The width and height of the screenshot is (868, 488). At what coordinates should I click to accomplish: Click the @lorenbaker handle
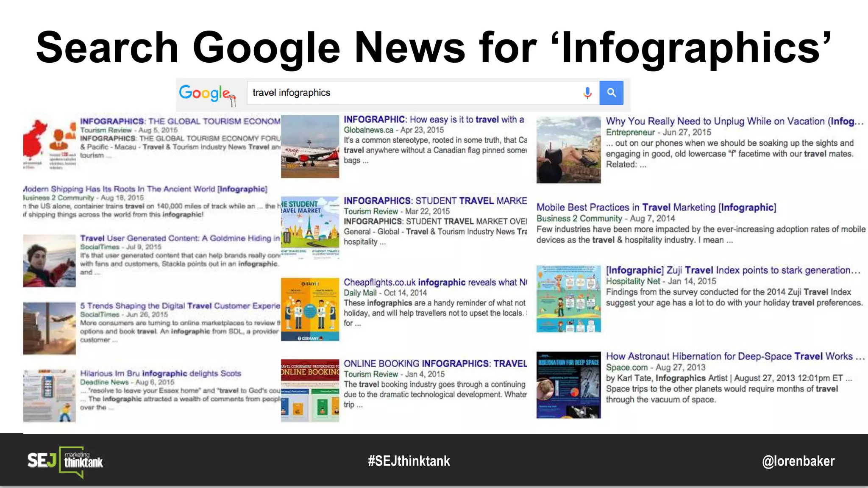pyautogui.click(x=798, y=461)
